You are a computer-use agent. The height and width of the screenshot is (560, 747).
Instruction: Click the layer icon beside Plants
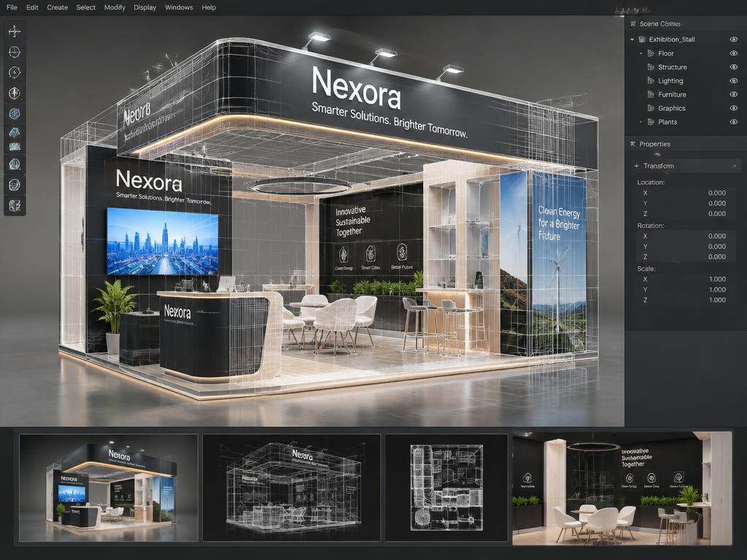[x=651, y=122]
